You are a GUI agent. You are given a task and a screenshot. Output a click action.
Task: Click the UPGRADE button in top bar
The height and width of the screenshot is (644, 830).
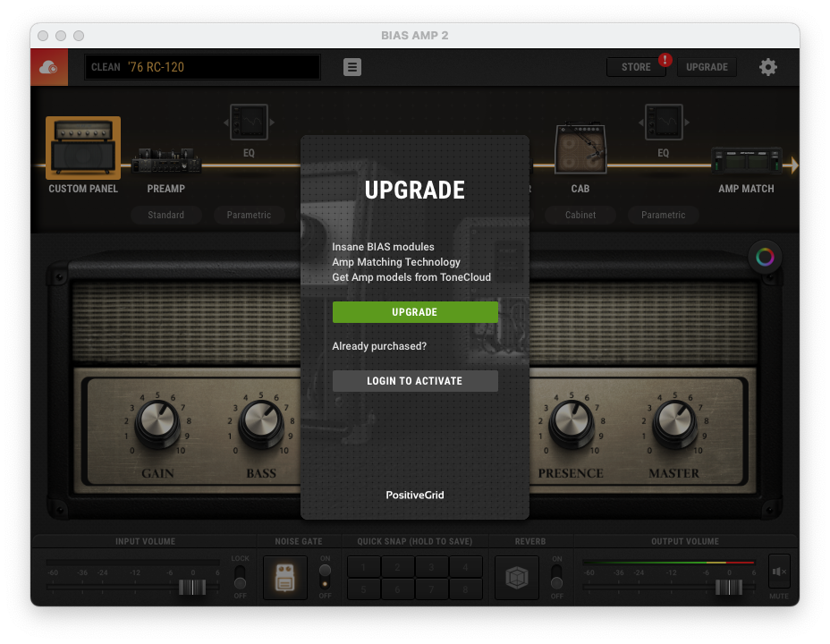pyautogui.click(x=707, y=67)
